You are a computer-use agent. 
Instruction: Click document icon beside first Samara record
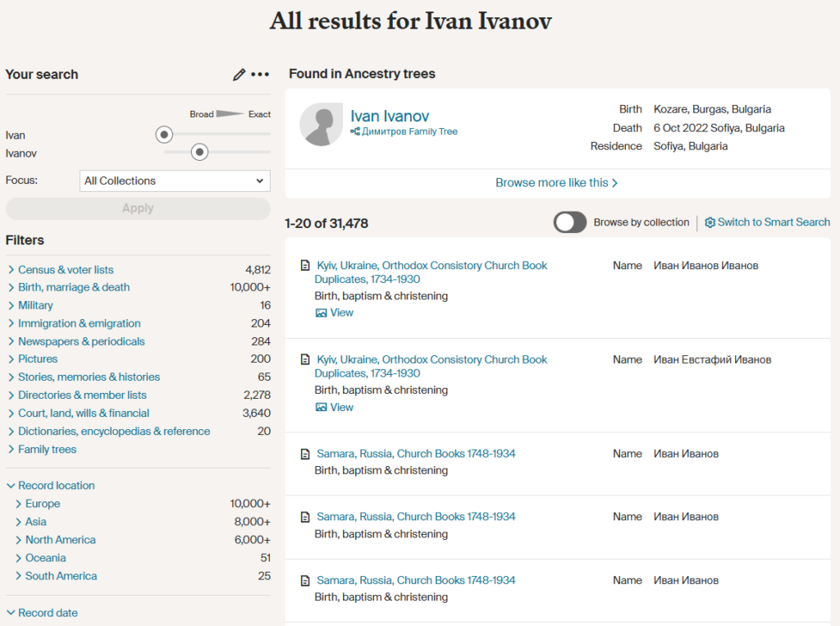pyautogui.click(x=305, y=454)
